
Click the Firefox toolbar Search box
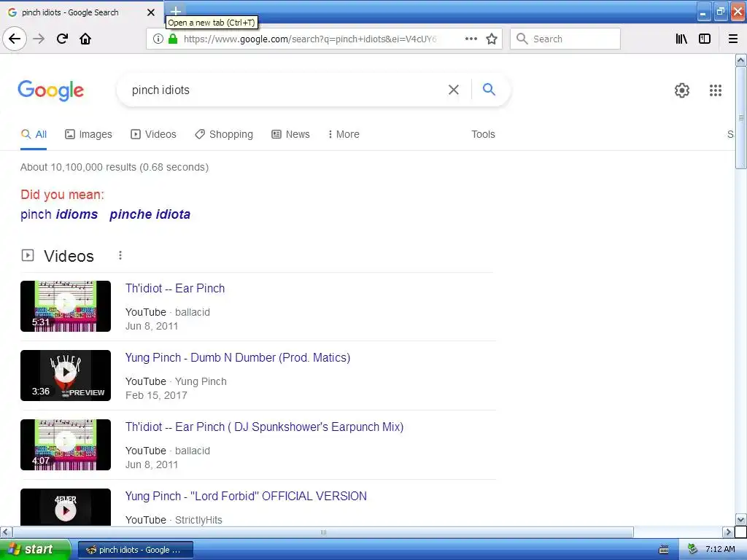click(x=565, y=39)
